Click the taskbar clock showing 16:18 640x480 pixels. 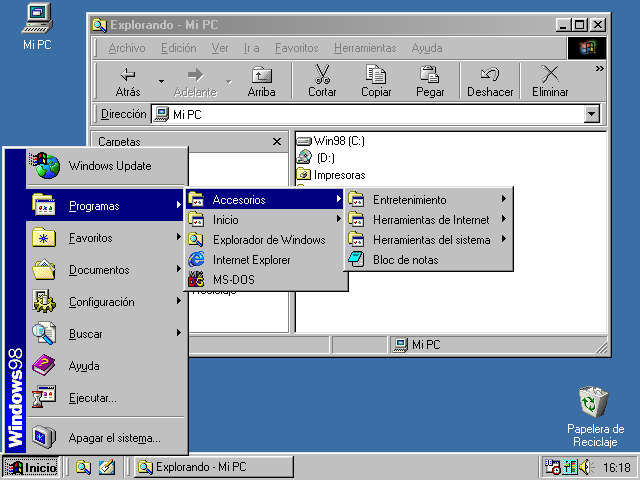[x=617, y=467]
